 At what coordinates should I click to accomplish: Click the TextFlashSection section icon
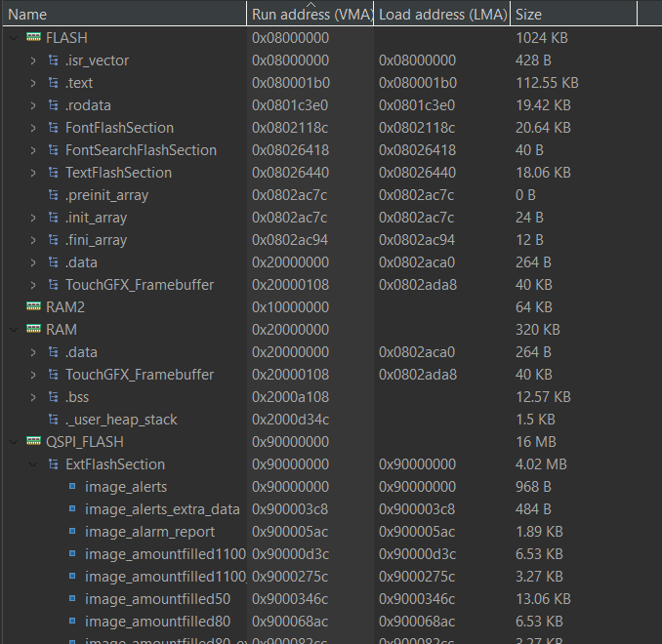coord(53,172)
